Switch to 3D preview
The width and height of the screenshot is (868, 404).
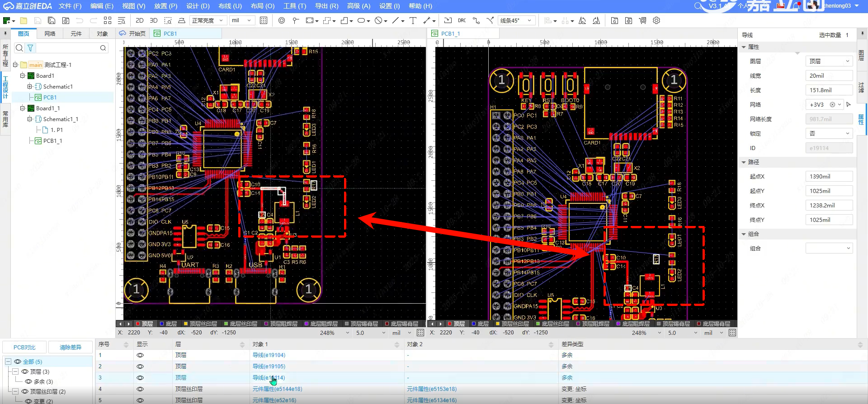(154, 20)
